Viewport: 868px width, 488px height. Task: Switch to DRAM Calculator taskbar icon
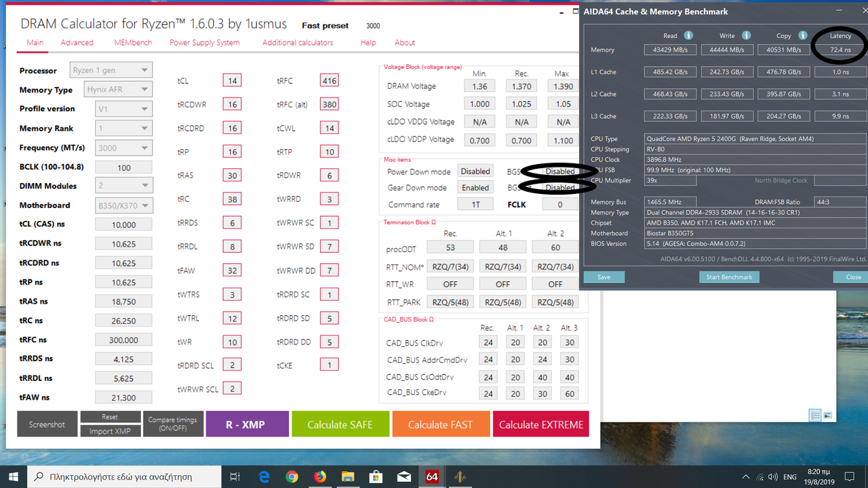[x=460, y=476]
